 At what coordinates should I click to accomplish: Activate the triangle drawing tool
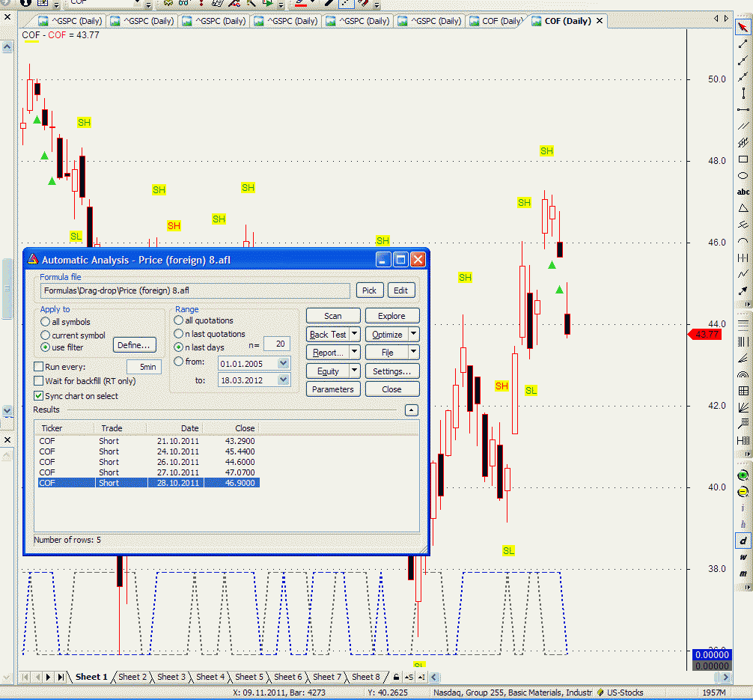[x=743, y=208]
